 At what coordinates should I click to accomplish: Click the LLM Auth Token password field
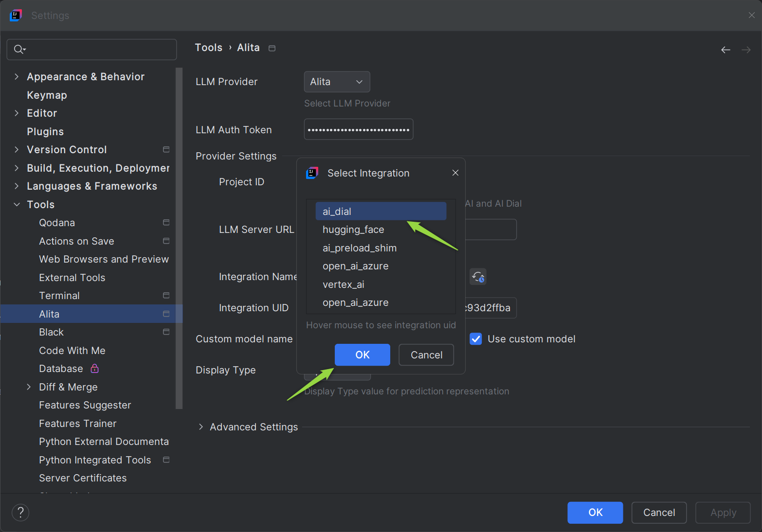[359, 129]
